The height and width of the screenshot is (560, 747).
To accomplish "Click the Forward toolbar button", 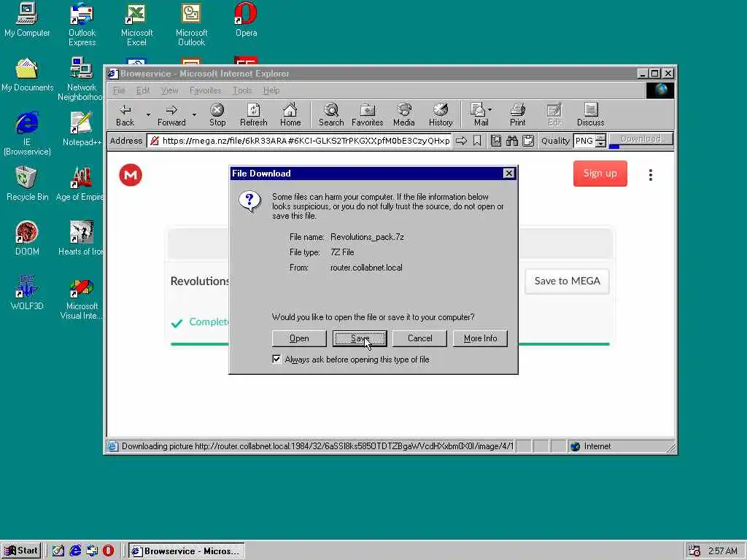I will tap(171, 115).
